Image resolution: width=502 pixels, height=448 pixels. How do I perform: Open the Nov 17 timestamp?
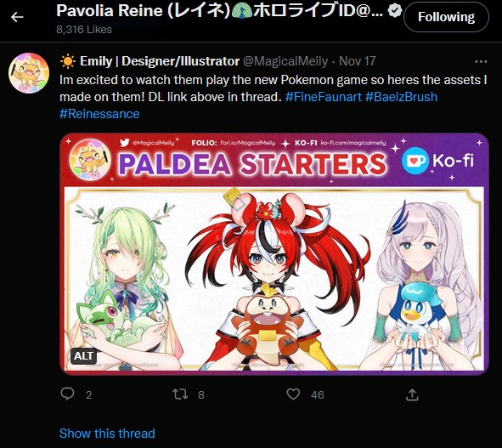pos(358,61)
